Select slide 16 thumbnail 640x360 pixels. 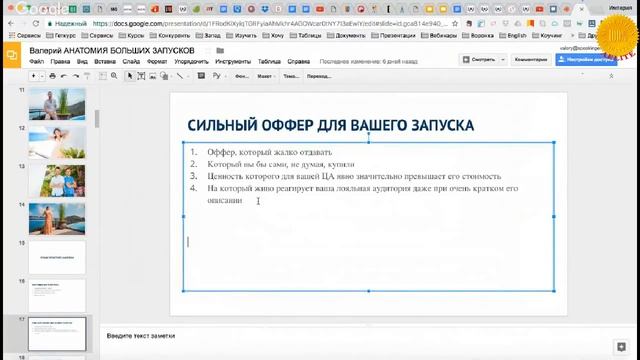(57, 296)
